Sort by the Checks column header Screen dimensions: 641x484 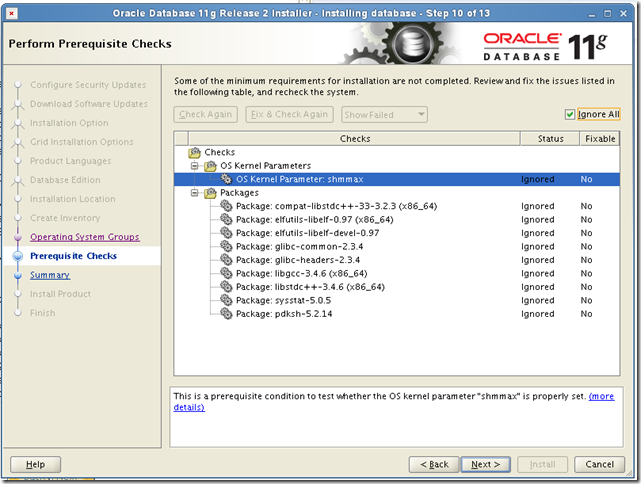[x=354, y=139]
